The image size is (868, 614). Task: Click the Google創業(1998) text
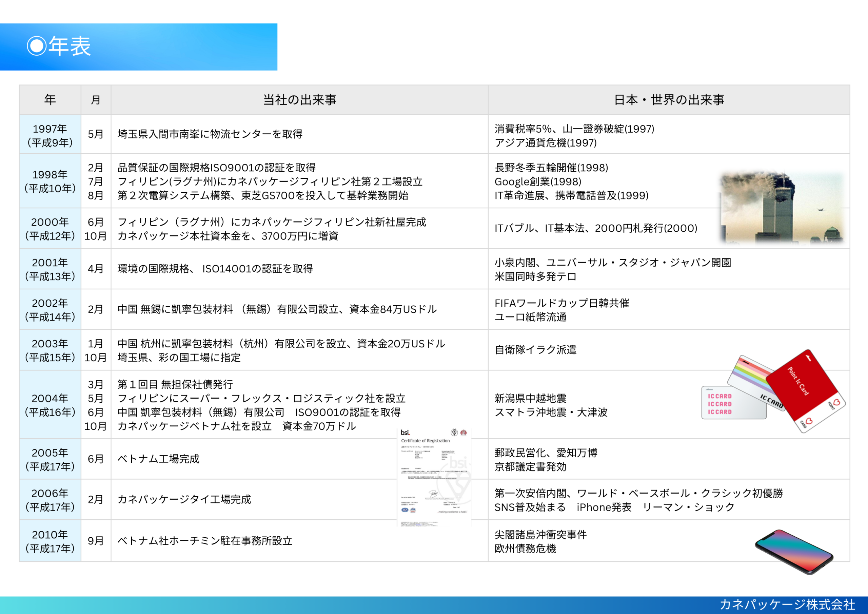538,181
